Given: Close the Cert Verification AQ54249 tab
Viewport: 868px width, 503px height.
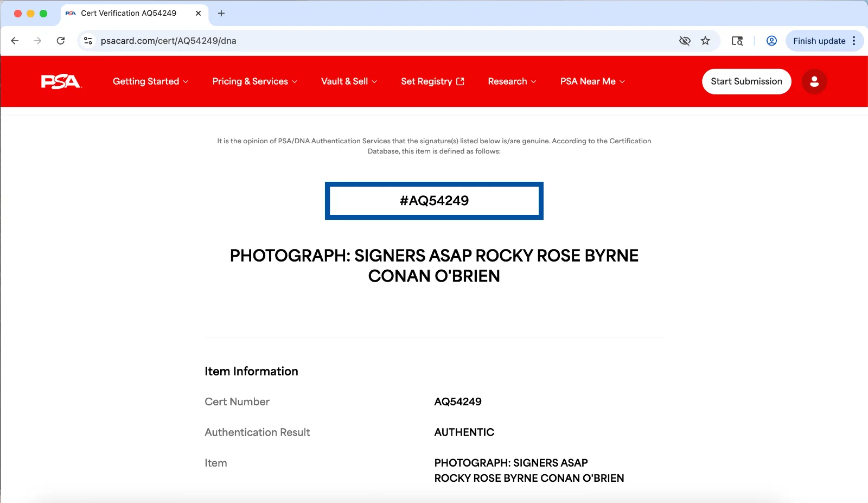Looking at the screenshot, I should click(198, 13).
